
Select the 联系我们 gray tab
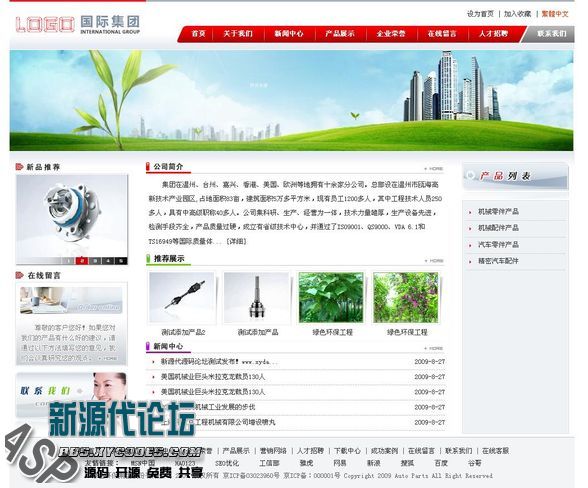[551, 34]
